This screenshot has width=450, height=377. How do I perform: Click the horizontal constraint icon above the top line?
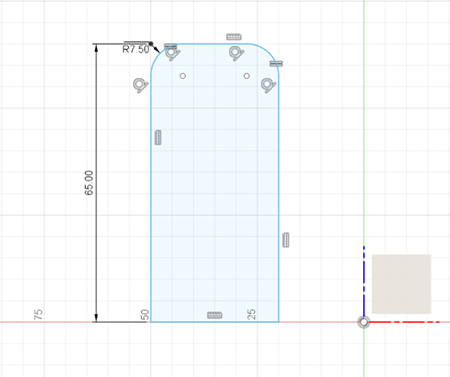pyautogui.click(x=234, y=37)
